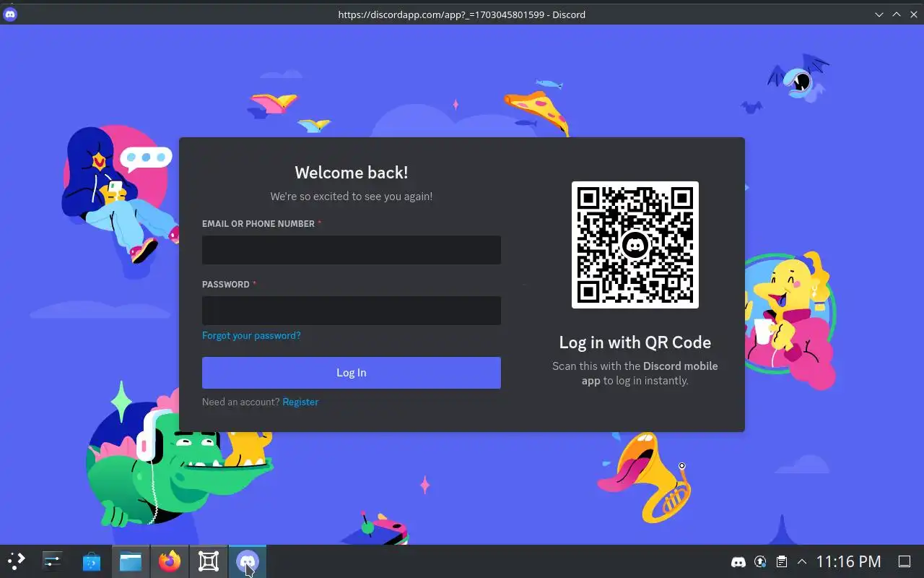The height and width of the screenshot is (578, 924).
Task: Focus the Password input field
Action: (x=352, y=311)
